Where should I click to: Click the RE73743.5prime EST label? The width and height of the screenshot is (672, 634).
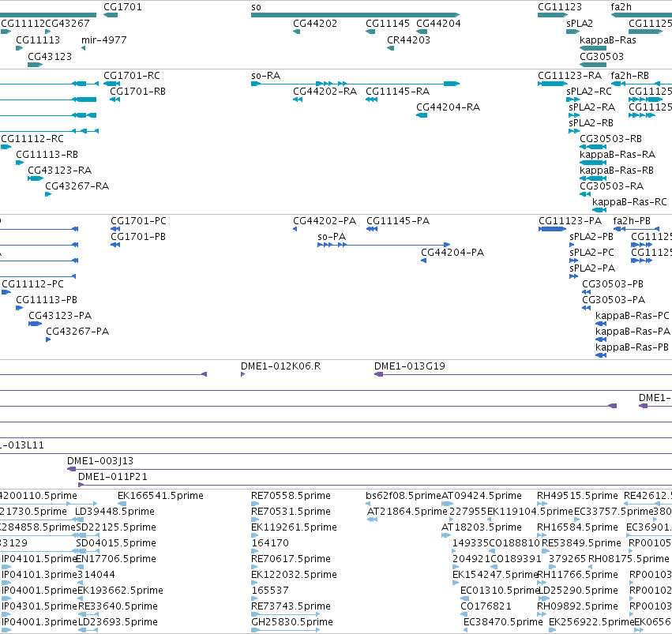pos(291,606)
